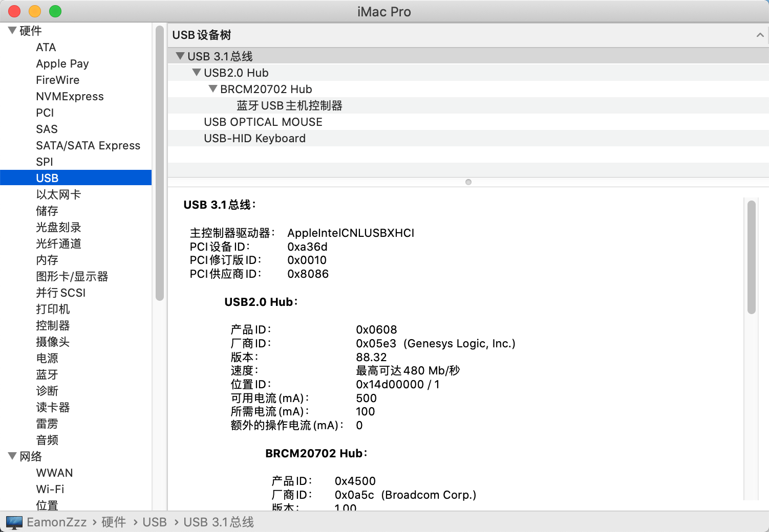Open 电源 power in the sidebar
This screenshot has width=769, height=532.
pyautogui.click(x=47, y=358)
